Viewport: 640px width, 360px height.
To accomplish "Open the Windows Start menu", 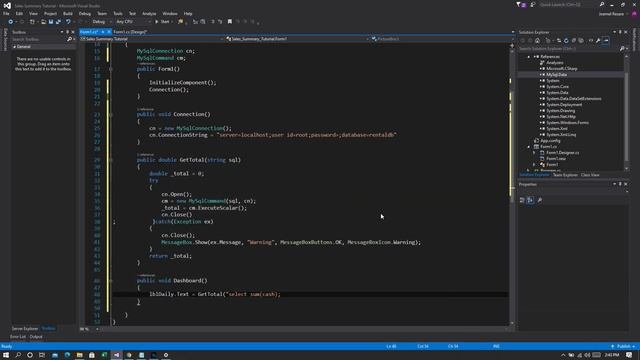I will coord(6,355).
